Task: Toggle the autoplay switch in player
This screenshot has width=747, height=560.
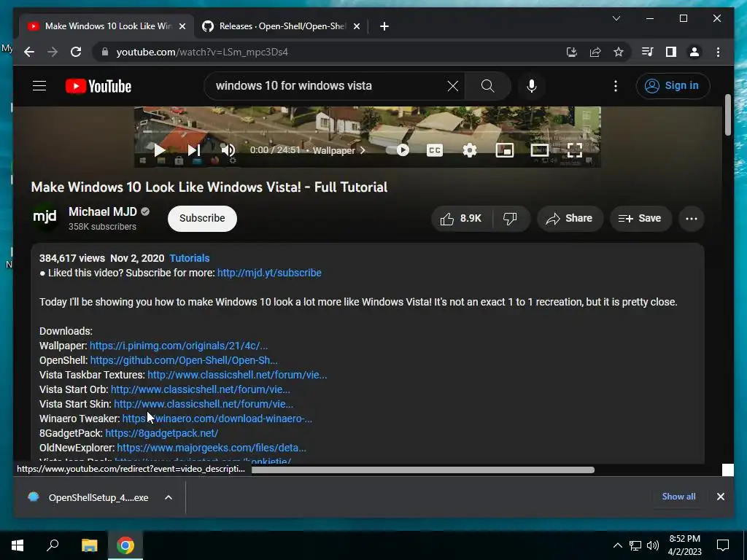Action: tap(398, 150)
